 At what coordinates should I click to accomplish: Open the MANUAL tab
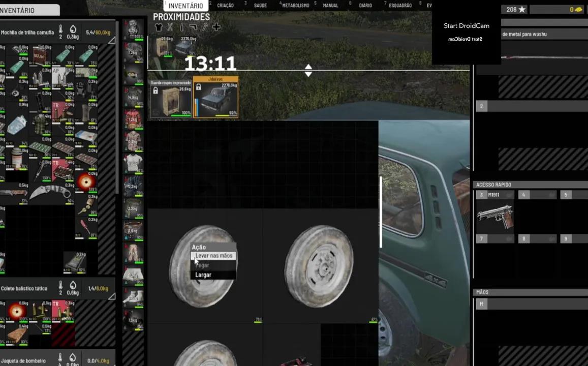click(x=330, y=5)
